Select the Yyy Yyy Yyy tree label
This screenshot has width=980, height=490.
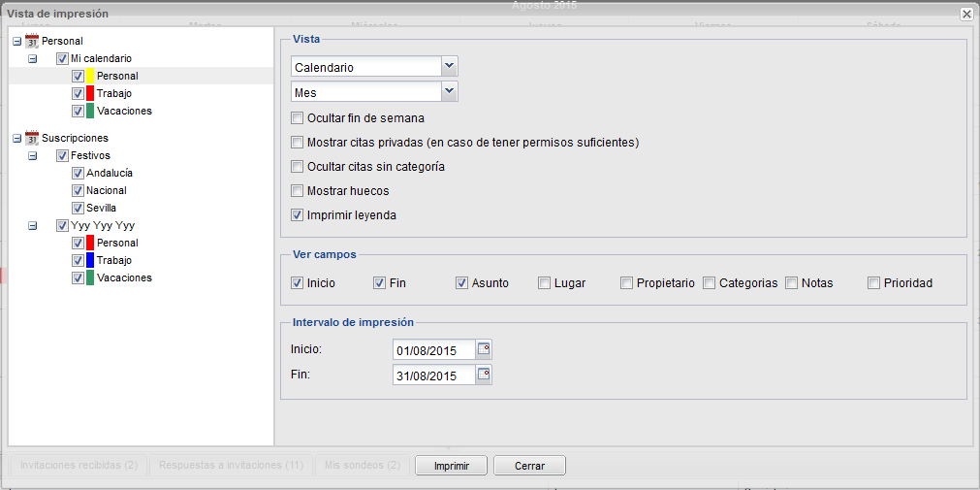(103, 225)
